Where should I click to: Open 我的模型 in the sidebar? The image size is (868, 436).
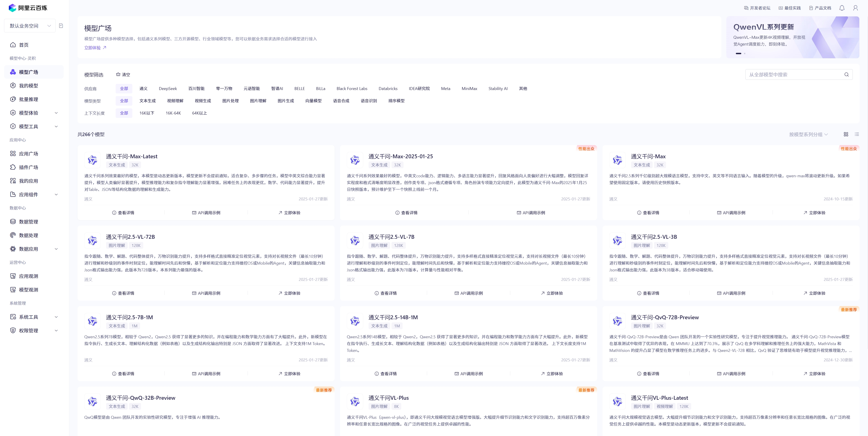pyautogui.click(x=28, y=85)
